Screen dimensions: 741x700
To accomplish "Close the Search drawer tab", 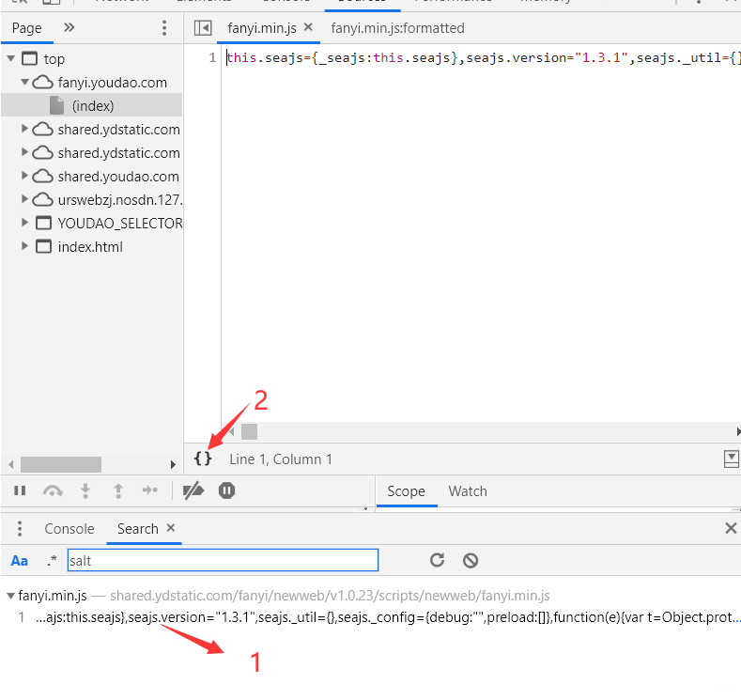I will coord(171,527).
